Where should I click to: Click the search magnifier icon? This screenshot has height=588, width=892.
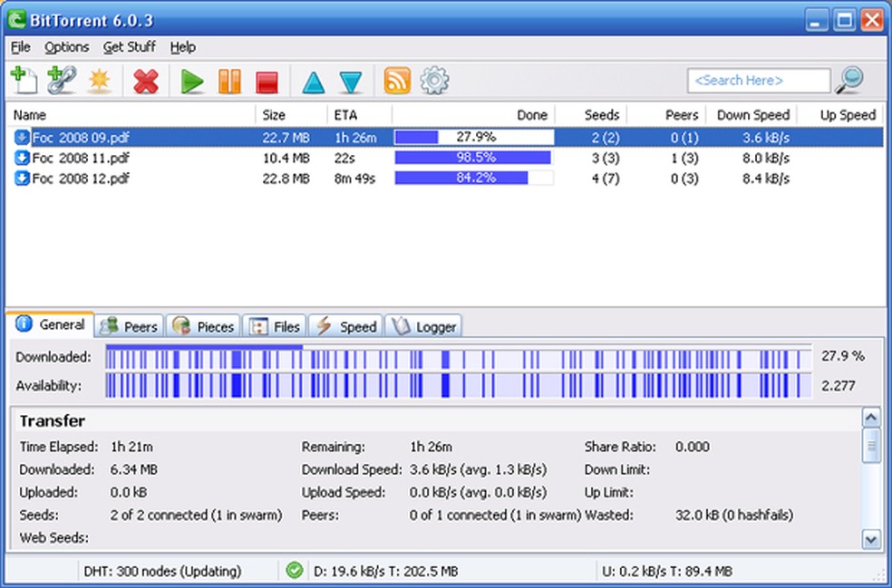pyautogui.click(x=849, y=81)
